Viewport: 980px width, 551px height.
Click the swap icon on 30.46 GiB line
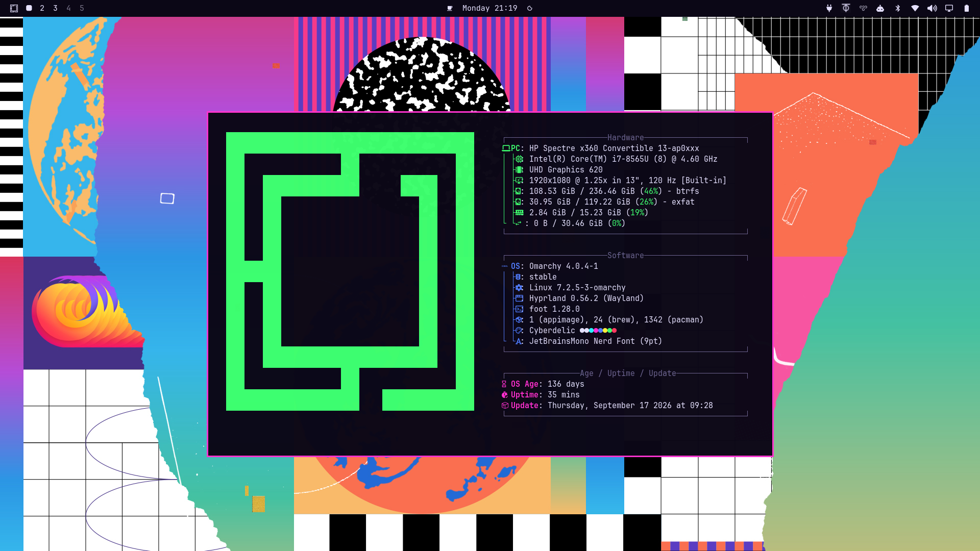click(519, 223)
